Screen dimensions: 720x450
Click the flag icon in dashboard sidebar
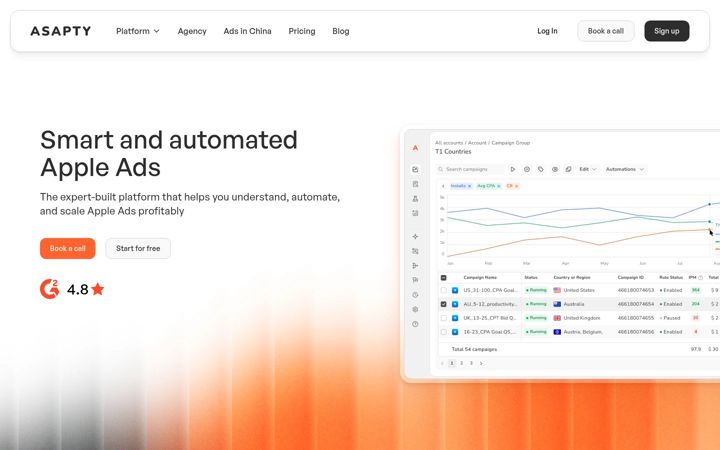415,280
